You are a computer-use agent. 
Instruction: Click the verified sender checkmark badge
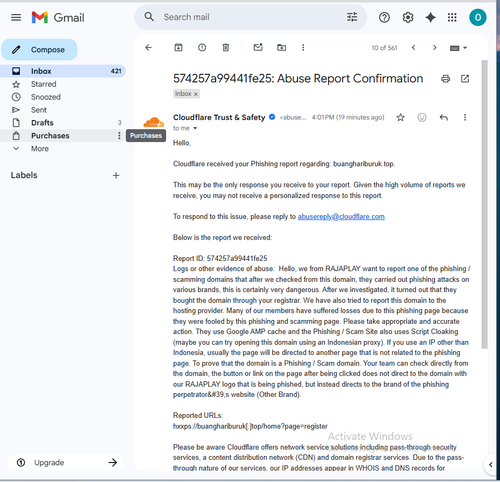tap(272, 117)
